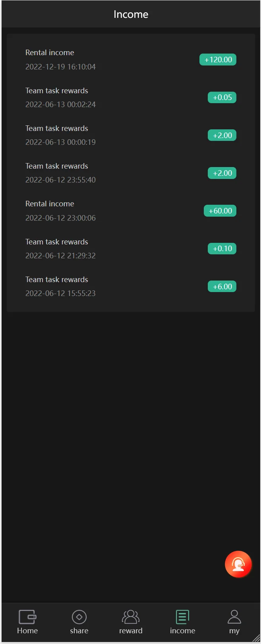The image size is (261, 644).
Task: Tap the share diamond icon
Action: [79, 617]
